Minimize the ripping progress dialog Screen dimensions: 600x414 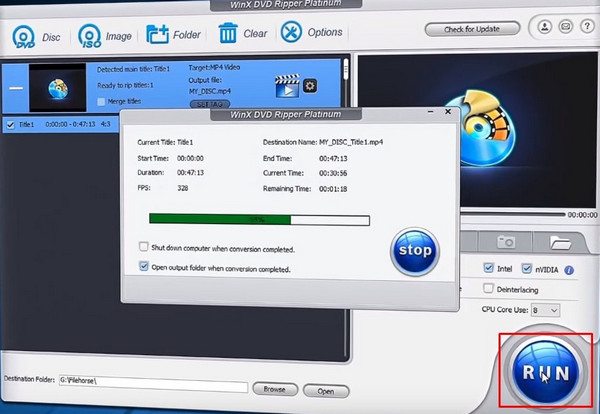[x=430, y=112]
